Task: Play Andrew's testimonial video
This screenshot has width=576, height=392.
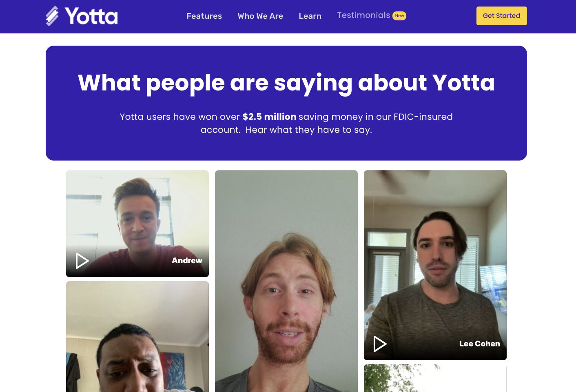Action: [x=82, y=261]
